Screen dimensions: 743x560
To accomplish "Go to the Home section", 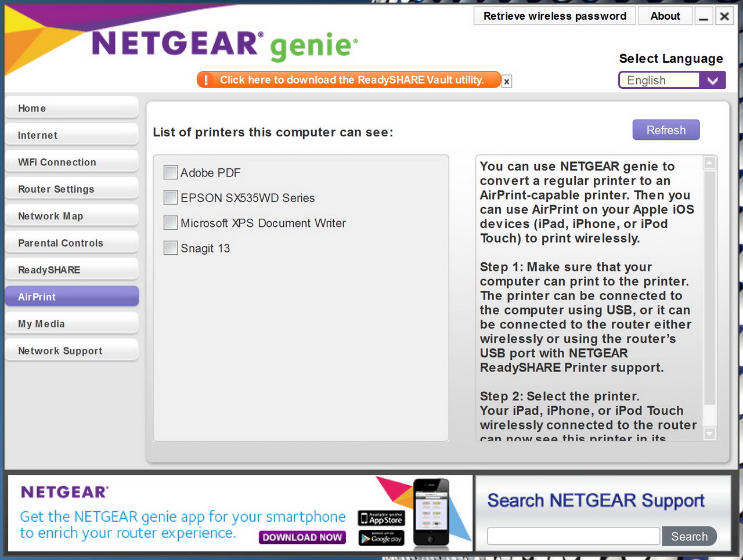I will tap(72, 109).
